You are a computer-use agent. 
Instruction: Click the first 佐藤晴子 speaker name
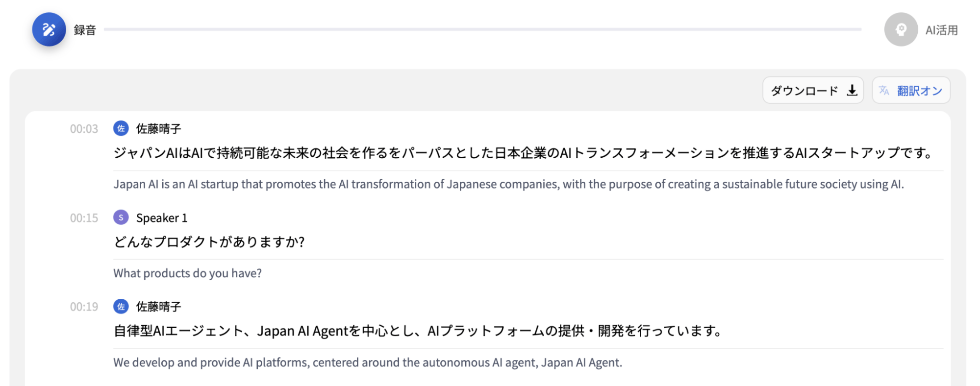(158, 129)
